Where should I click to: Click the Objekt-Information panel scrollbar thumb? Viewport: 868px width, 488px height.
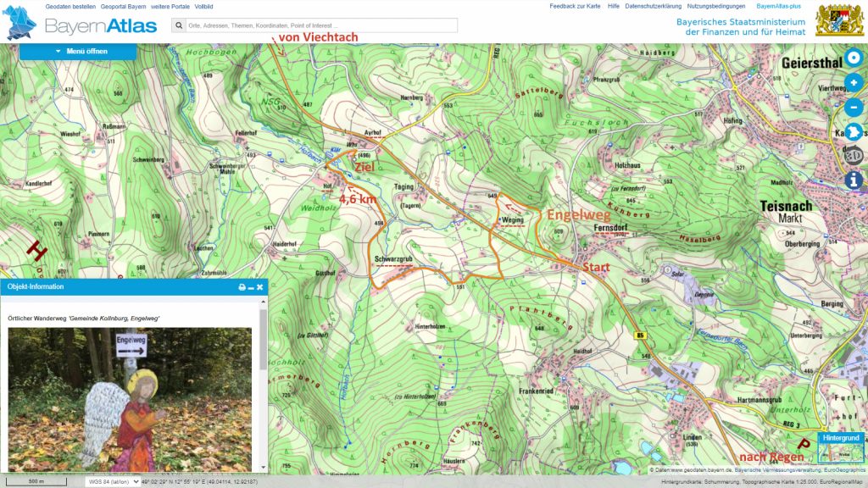tap(263, 339)
